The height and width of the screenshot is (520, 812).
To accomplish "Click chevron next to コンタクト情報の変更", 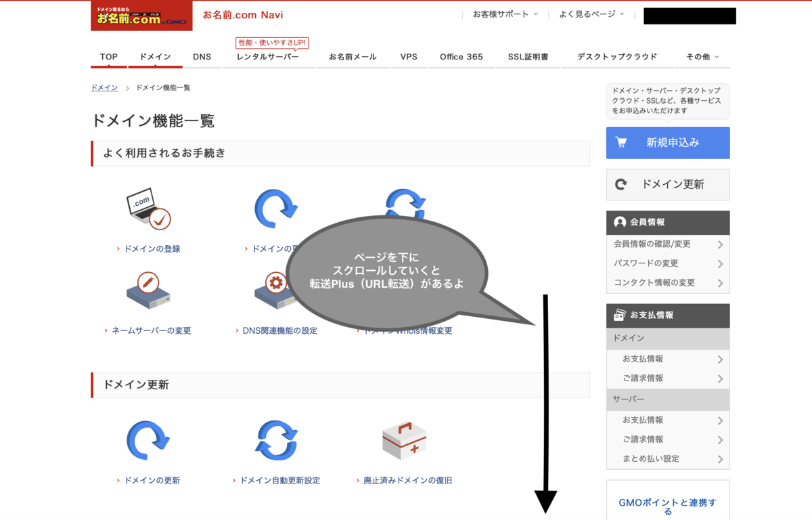I will point(720,284).
